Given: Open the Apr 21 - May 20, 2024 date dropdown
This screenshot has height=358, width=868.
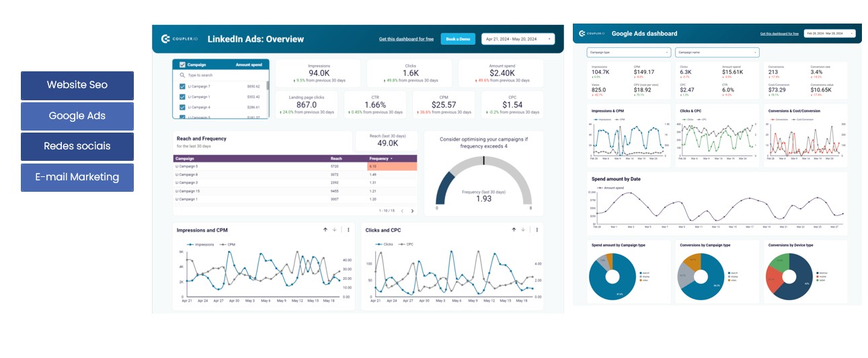Looking at the screenshot, I should point(518,39).
